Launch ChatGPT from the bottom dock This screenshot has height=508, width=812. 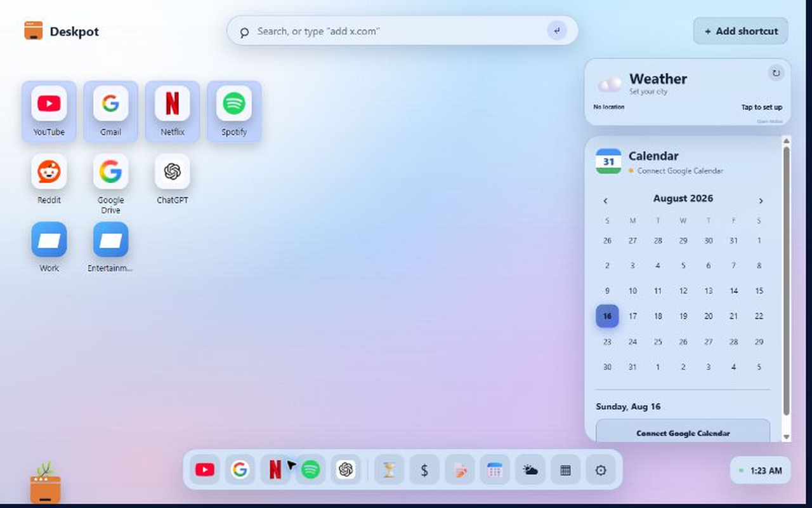coord(346,470)
